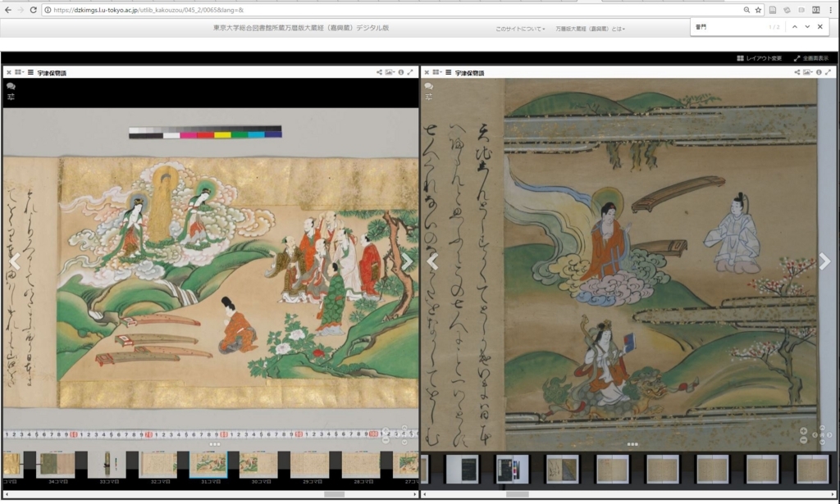Open the 万暦版大蔵経（嘉興蔵）とは dropdown menu
The width and height of the screenshot is (840, 504).
590,29
